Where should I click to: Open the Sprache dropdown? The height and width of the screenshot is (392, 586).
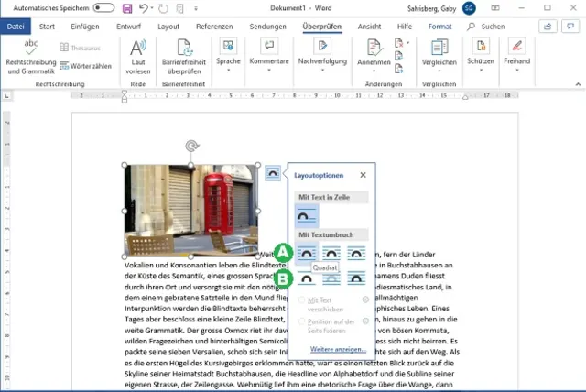pos(228,60)
